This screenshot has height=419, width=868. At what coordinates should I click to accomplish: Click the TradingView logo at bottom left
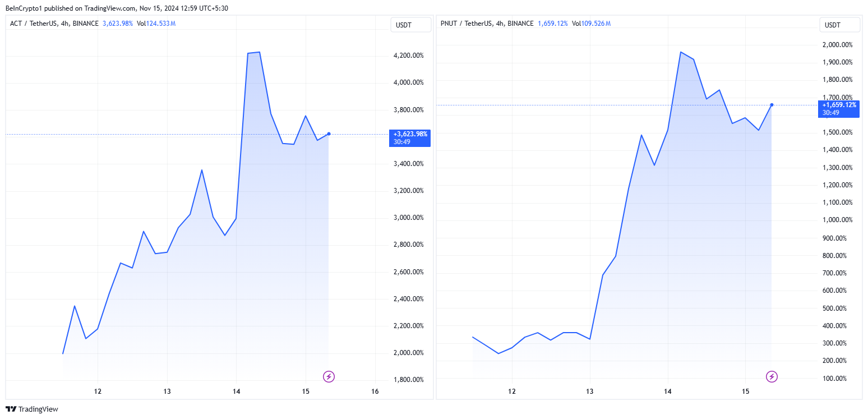(x=32, y=409)
